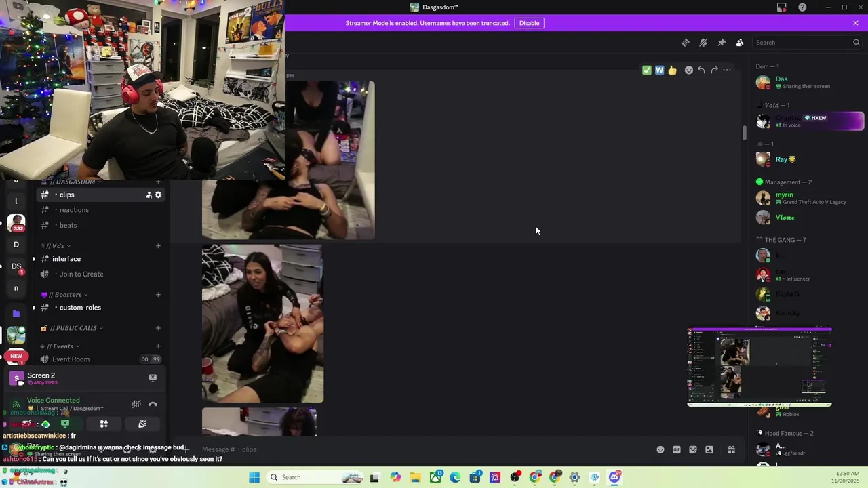Toggle noise suppression in voice panel
This screenshot has height=488, width=868.
click(x=136, y=404)
